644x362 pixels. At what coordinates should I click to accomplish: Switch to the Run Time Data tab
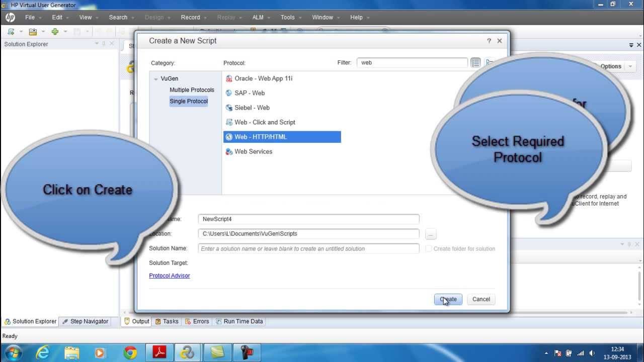point(239,321)
